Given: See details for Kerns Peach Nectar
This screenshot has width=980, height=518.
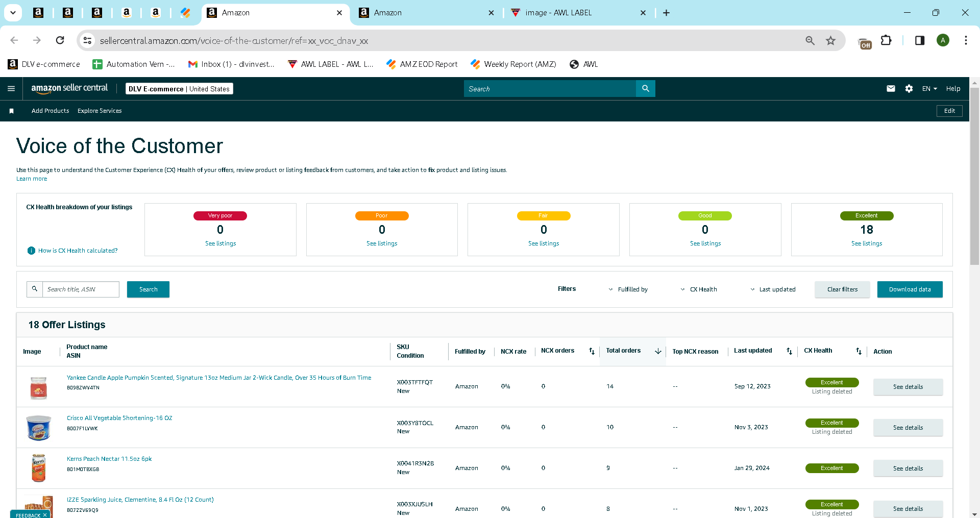Looking at the screenshot, I should (x=908, y=468).
